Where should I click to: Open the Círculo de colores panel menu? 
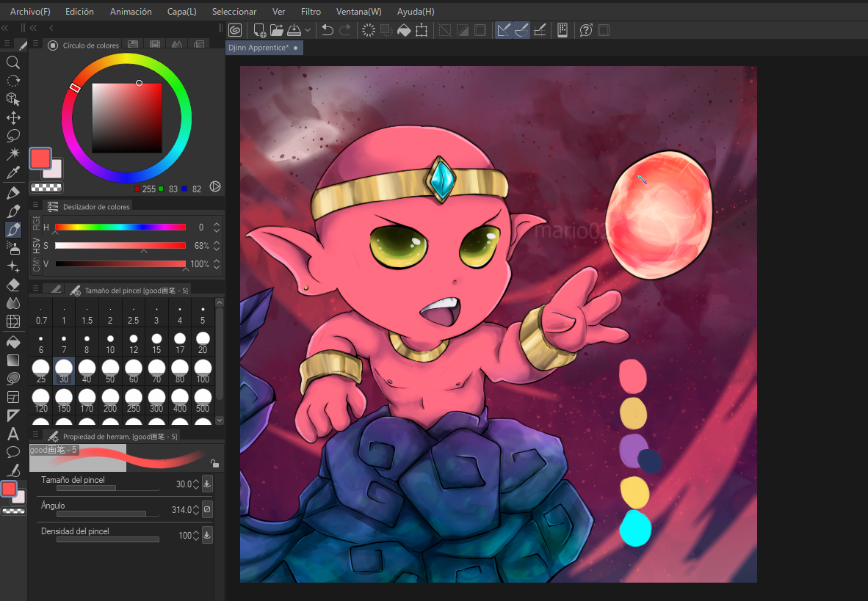[35, 45]
